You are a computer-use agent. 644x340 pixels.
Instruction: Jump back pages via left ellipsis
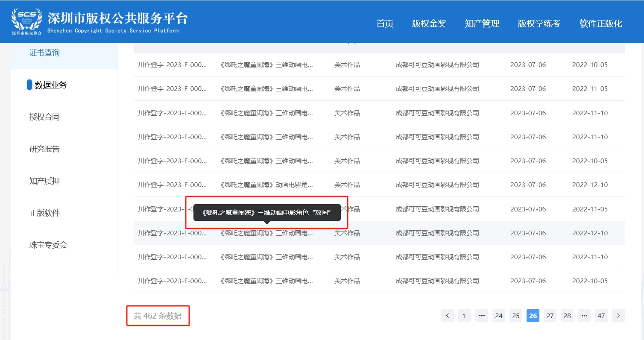point(482,316)
